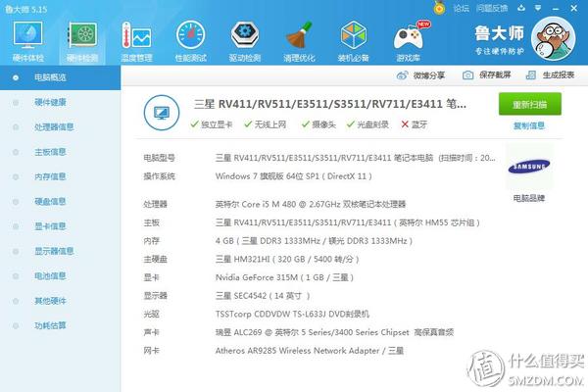Click 蓝牙 feature with red X
This screenshot has width=588, height=392.
click(x=414, y=124)
